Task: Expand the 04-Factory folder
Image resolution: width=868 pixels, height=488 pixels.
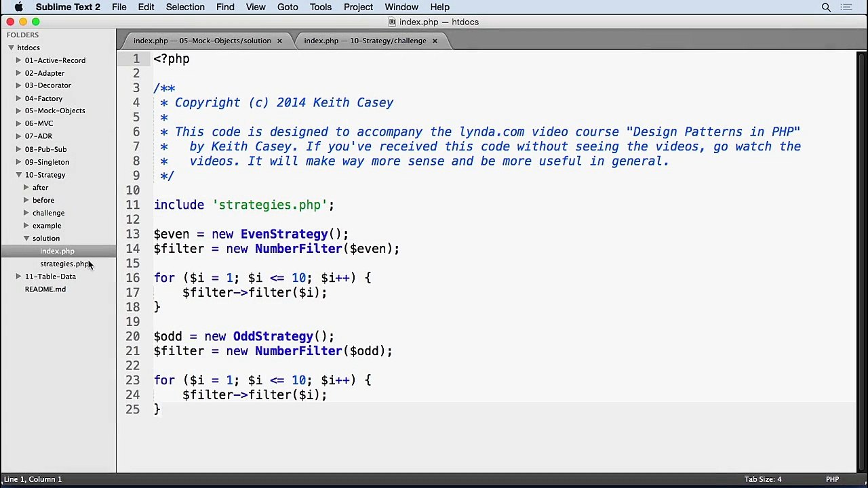Action: coord(18,98)
